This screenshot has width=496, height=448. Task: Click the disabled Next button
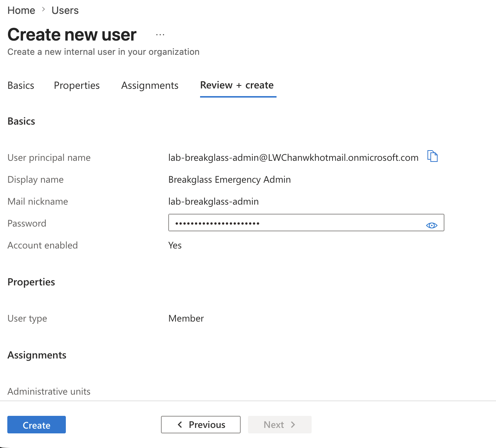pyautogui.click(x=280, y=425)
